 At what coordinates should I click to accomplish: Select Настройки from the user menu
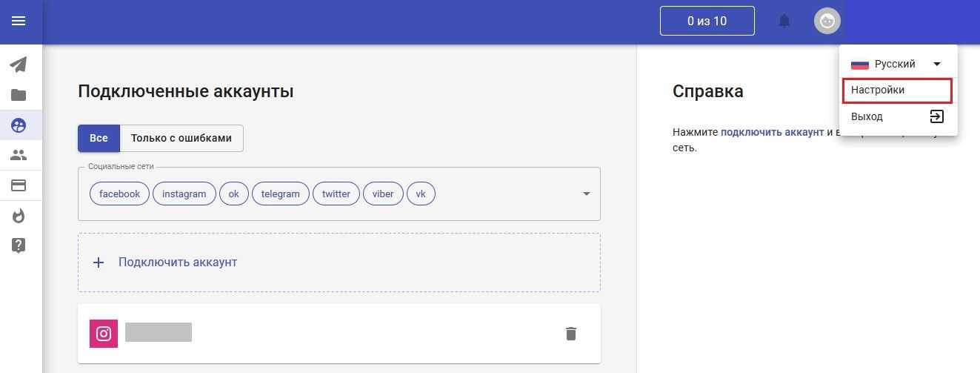pyautogui.click(x=896, y=90)
